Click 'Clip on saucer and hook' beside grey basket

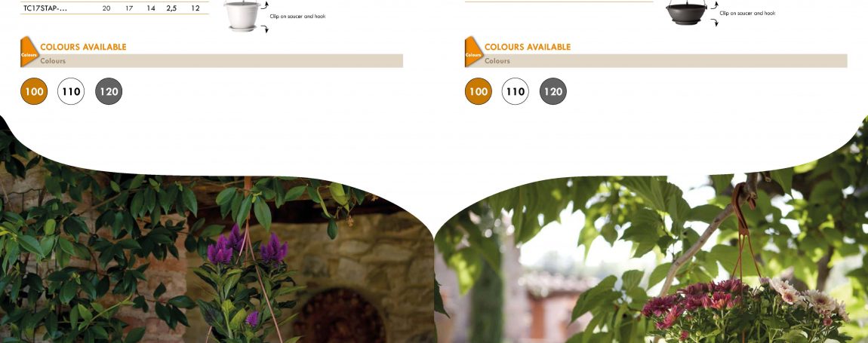click(x=747, y=14)
